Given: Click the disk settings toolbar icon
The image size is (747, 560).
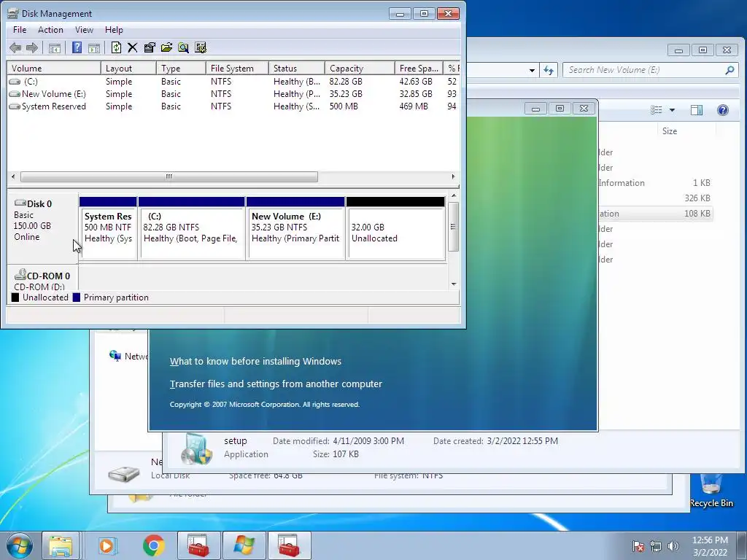Looking at the screenshot, I should pos(201,47).
